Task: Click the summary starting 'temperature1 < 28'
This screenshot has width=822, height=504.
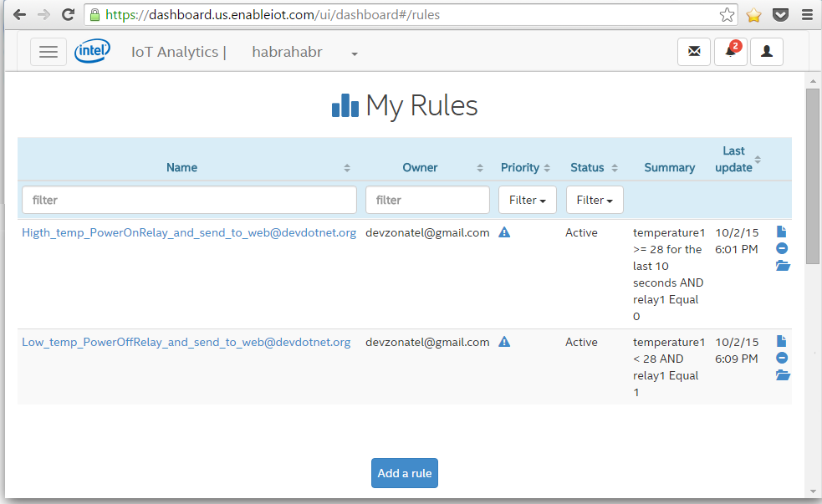Action: (x=669, y=367)
